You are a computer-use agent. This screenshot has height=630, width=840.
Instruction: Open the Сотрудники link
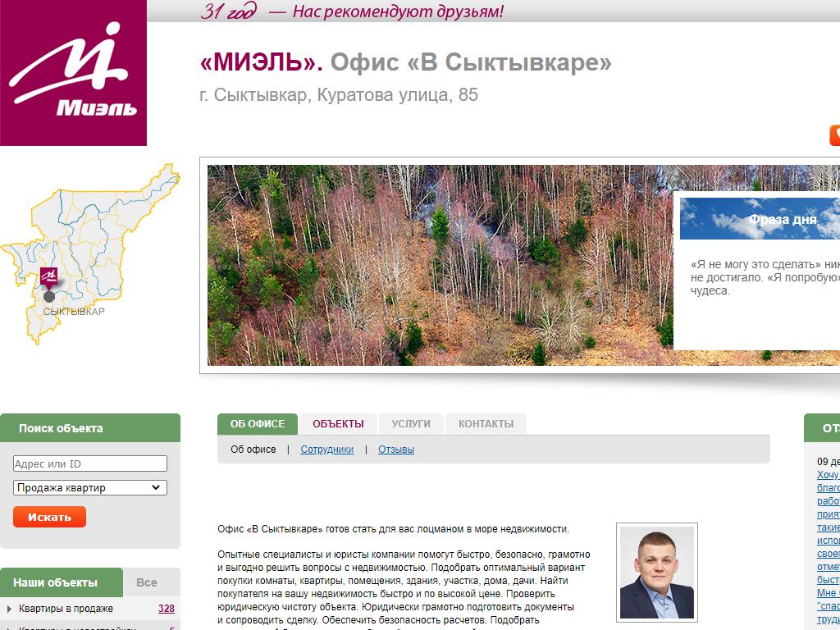326,450
